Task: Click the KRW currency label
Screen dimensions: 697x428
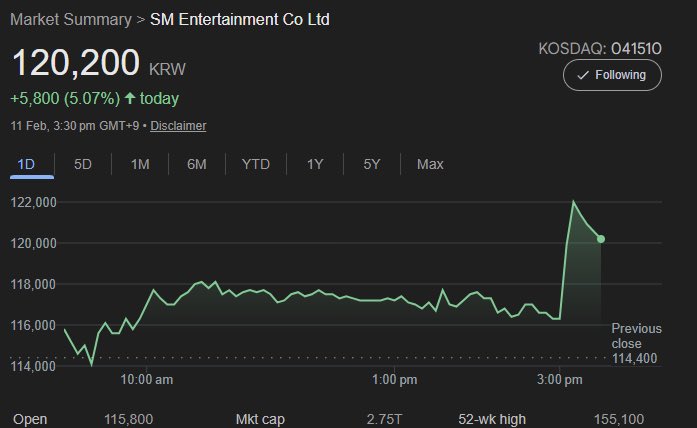Action: [x=167, y=69]
